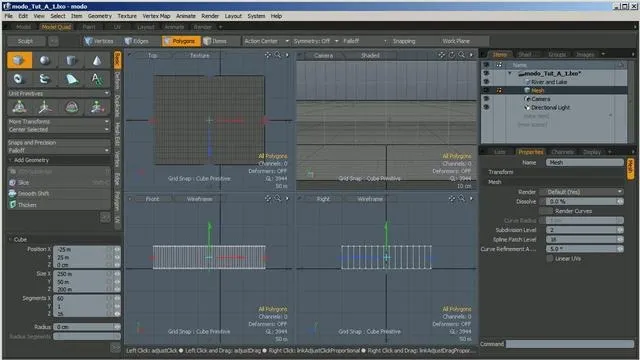640x360 pixels.
Task: Click the zoom icon in Right viewport
Action: (x=461, y=198)
